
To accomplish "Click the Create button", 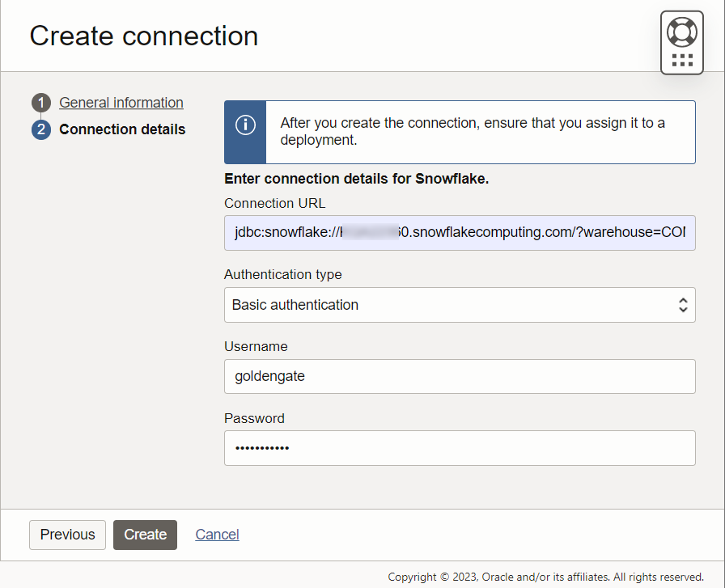I will (x=145, y=535).
